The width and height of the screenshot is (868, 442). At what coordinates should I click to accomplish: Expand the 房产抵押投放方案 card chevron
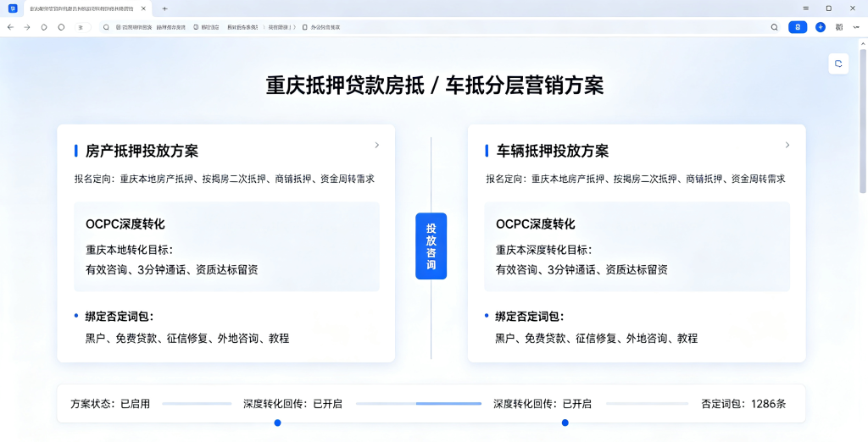click(377, 145)
